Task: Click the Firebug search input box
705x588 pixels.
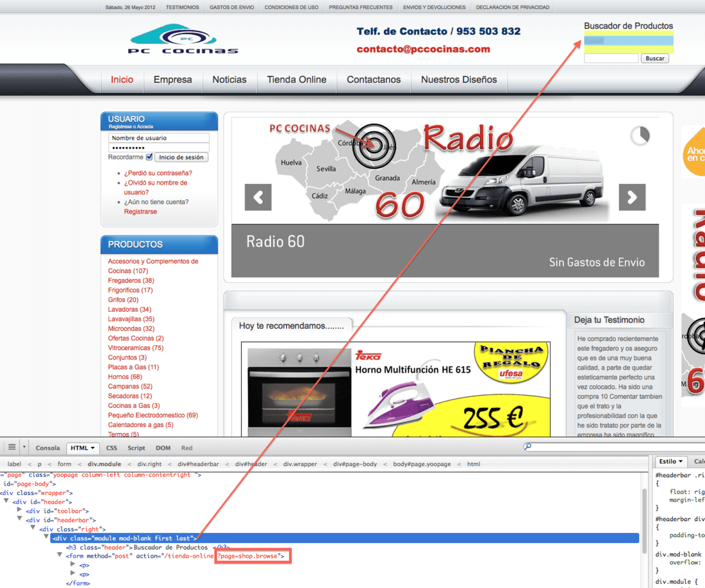Action: 618,447
